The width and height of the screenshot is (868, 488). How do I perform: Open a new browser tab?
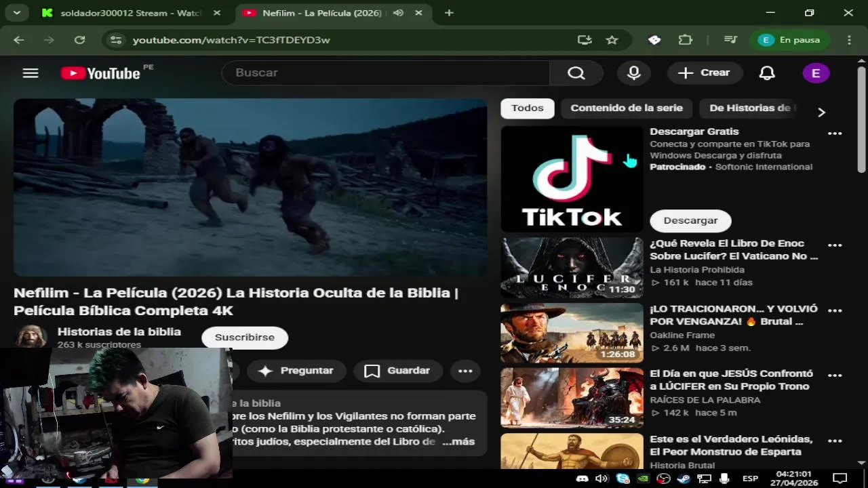coord(449,13)
